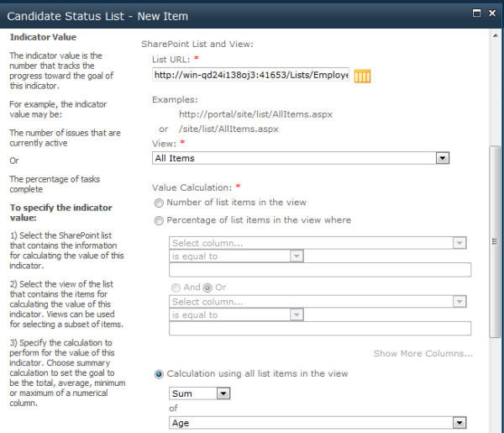Screen dimensions: 504x433
Task: Select Number of list items in the view
Action: click(x=159, y=203)
